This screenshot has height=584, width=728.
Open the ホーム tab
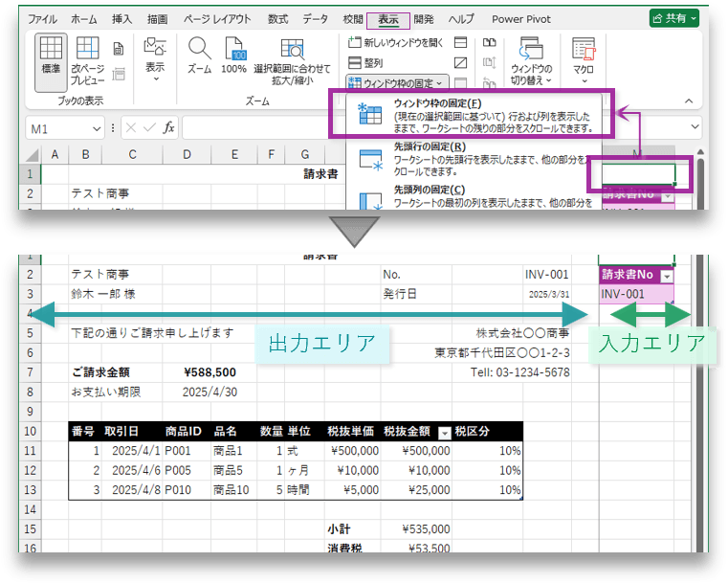[84, 19]
